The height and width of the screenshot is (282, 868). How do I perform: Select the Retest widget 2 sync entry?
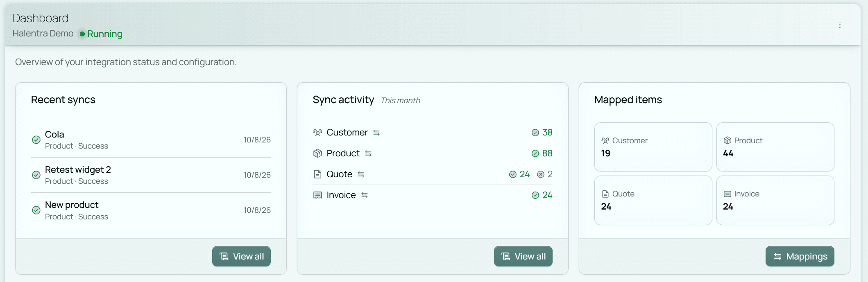151,175
